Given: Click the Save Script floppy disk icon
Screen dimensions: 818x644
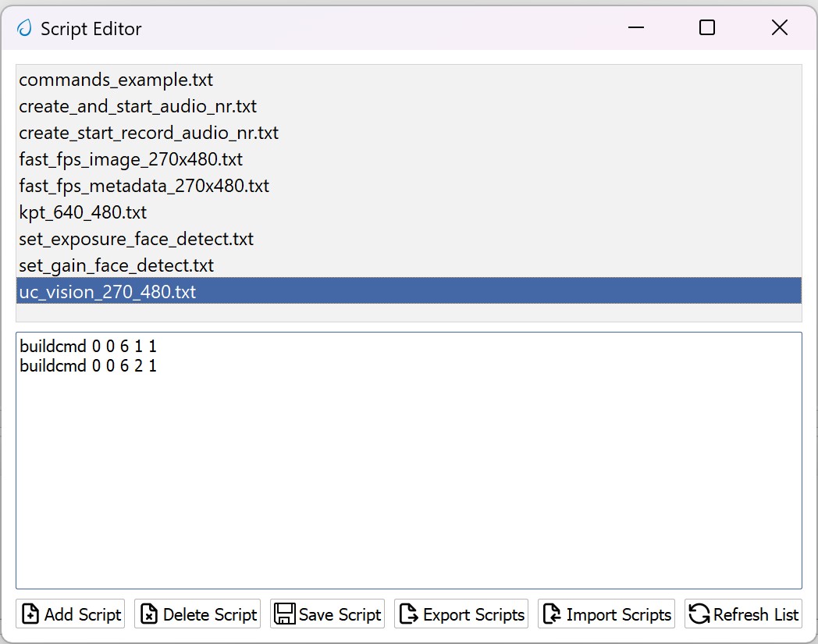Looking at the screenshot, I should [x=285, y=614].
